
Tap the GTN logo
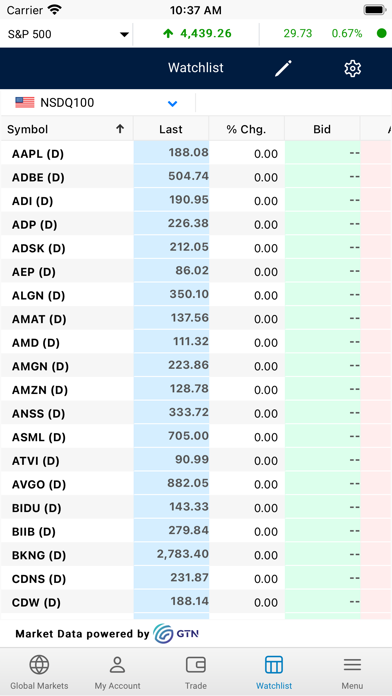click(x=176, y=633)
